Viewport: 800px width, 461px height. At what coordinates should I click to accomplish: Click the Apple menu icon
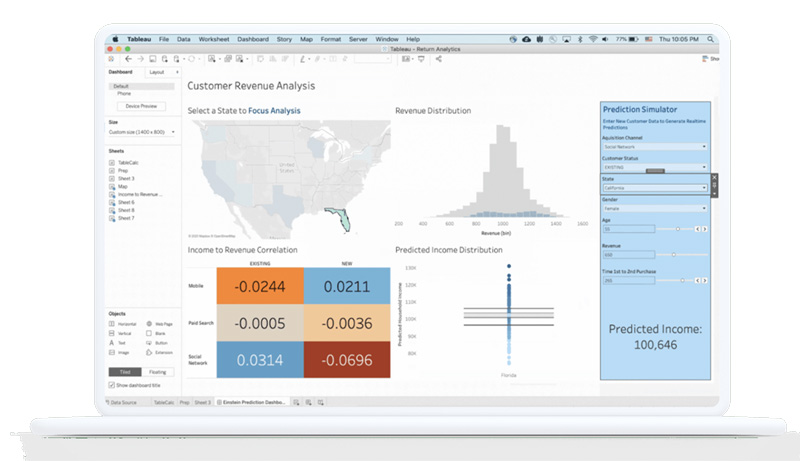[x=115, y=39]
